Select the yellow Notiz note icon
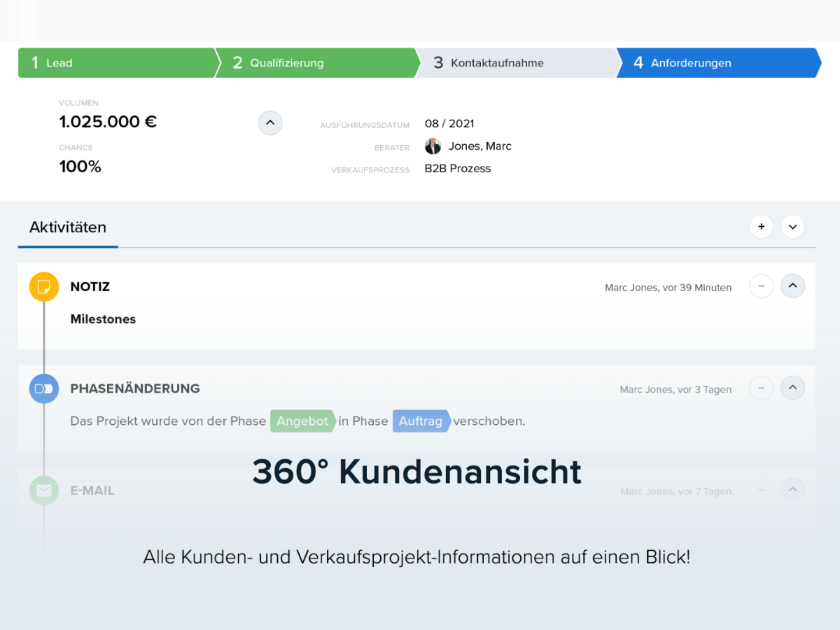The width and height of the screenshot is (840, 630). tap(43, 286)
